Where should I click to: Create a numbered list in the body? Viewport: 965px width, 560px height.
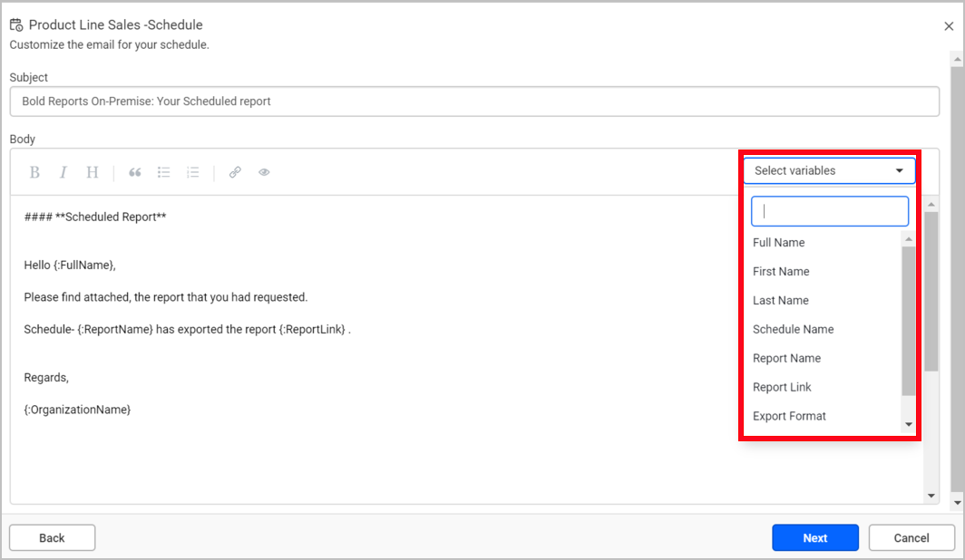pos(192,172)
